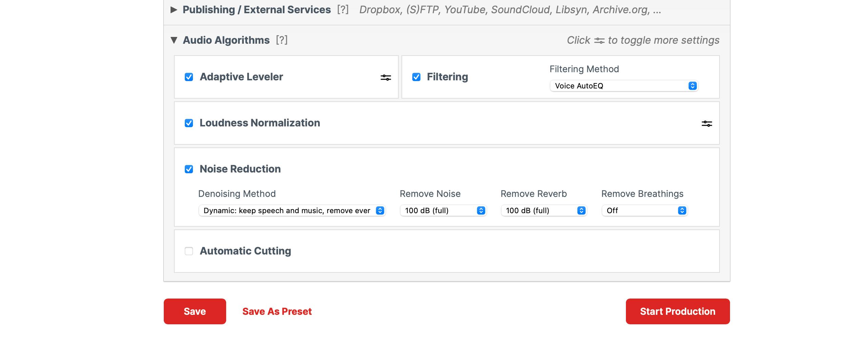Open the Denoising Method dropdown
Viewport: 868px width, 347px height.
tap(292, 210)
